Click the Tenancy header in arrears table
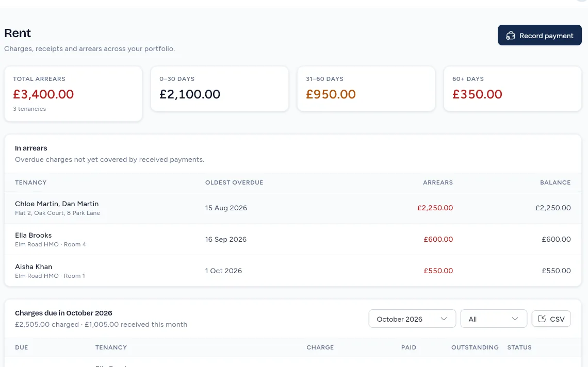Image resolution: width=588 pixels, height=367 pixels. point(31,182)
